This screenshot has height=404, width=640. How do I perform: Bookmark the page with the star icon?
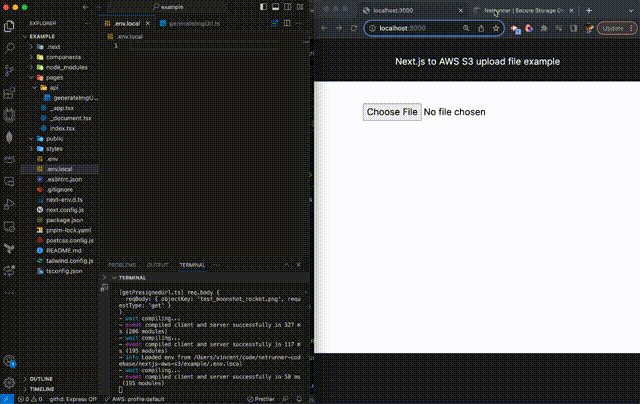496,28
